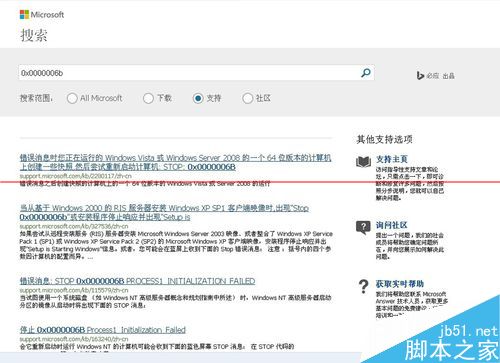The height and width of the screenshot is (363, 500).
Task: Click the URL support.microsoft.com/kb/327536/zh-cn
Action: (74, 226)
